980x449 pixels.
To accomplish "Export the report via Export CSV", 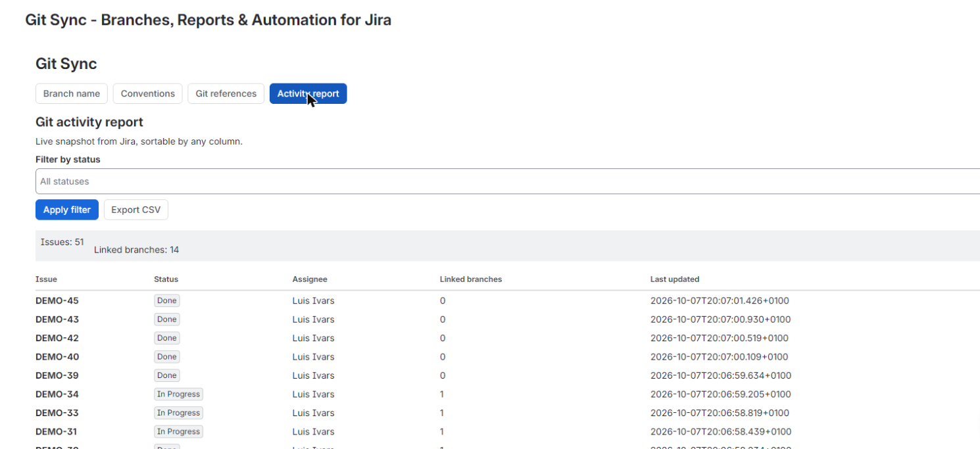I will 136,210.
